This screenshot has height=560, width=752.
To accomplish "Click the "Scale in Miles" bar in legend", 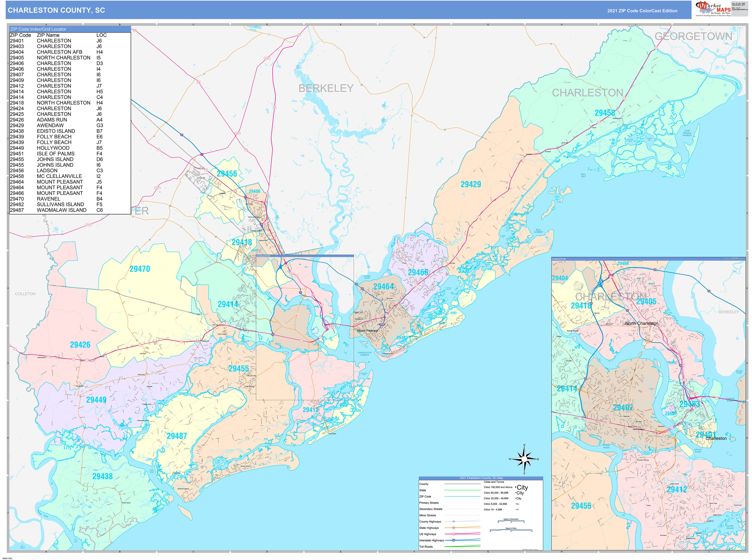I will 511,529.
